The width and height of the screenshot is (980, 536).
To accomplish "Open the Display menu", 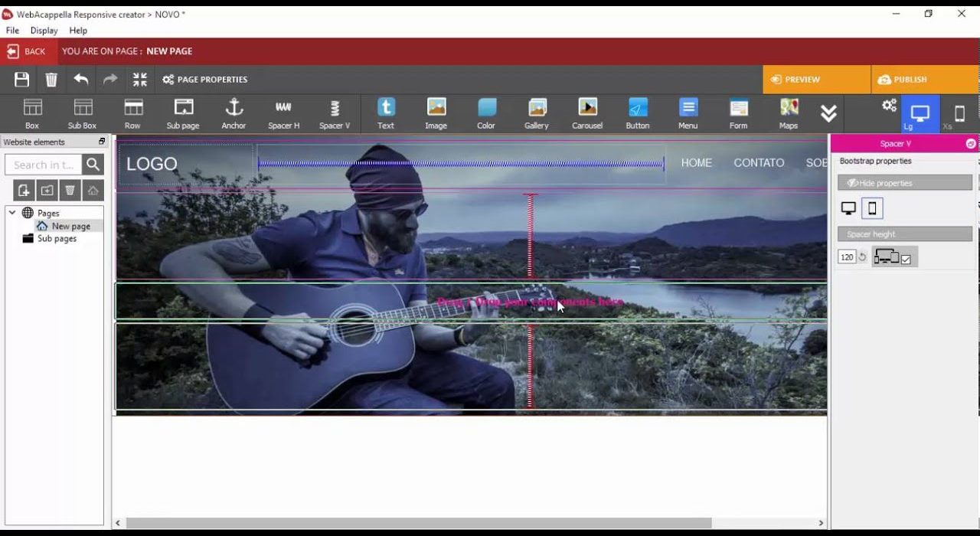I will point(44,31).
